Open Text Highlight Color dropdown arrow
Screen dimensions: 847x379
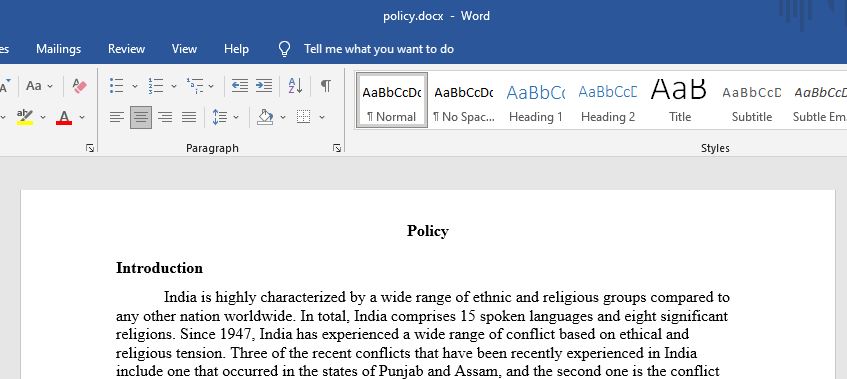click(43, 117)
